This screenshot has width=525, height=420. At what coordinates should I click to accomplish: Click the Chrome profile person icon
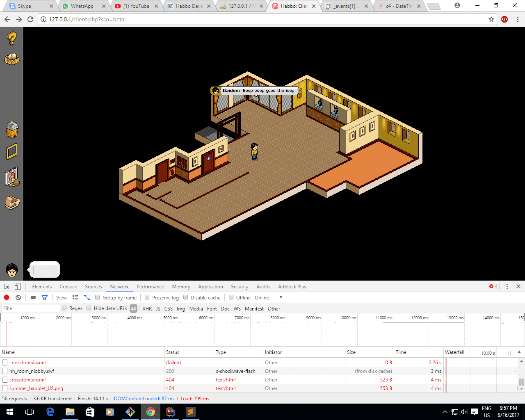pos(457,6)
